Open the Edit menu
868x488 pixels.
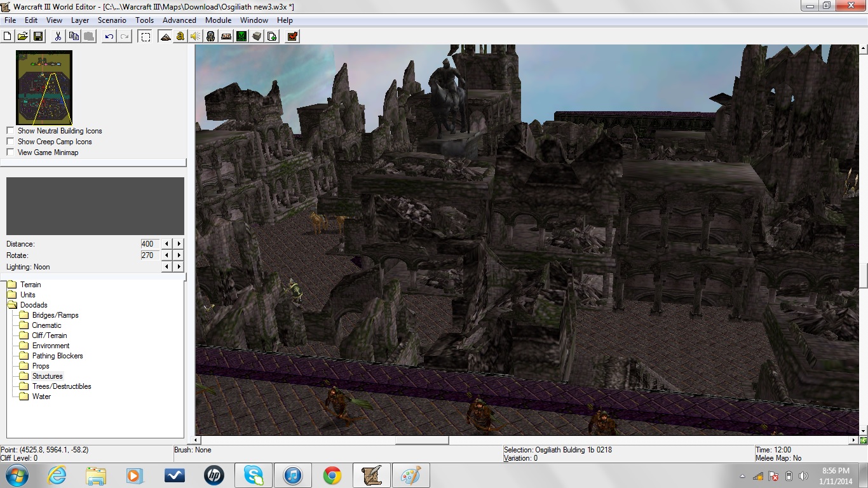click(31, 20)
